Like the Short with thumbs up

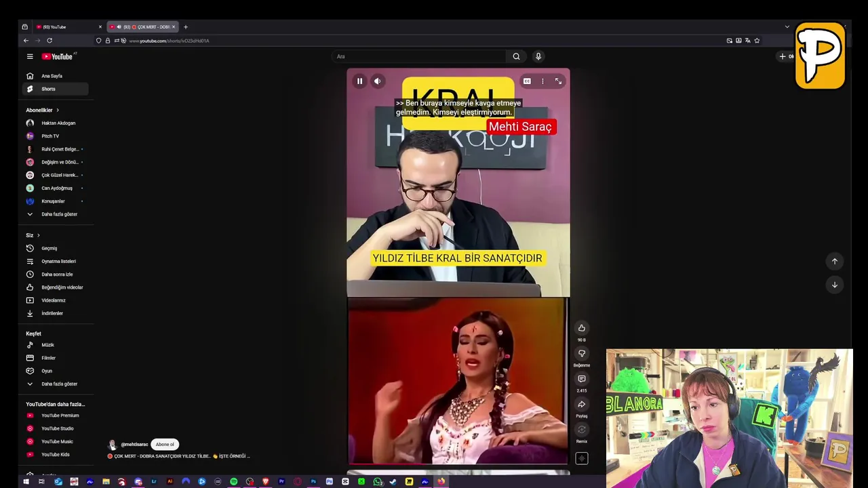[x=581, y=328]
